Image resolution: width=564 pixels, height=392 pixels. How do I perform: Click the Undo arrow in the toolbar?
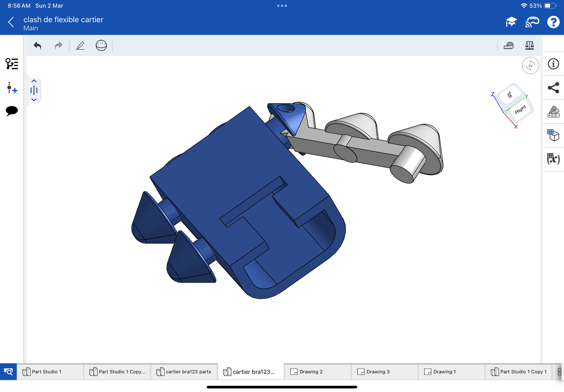pos(37,46)
